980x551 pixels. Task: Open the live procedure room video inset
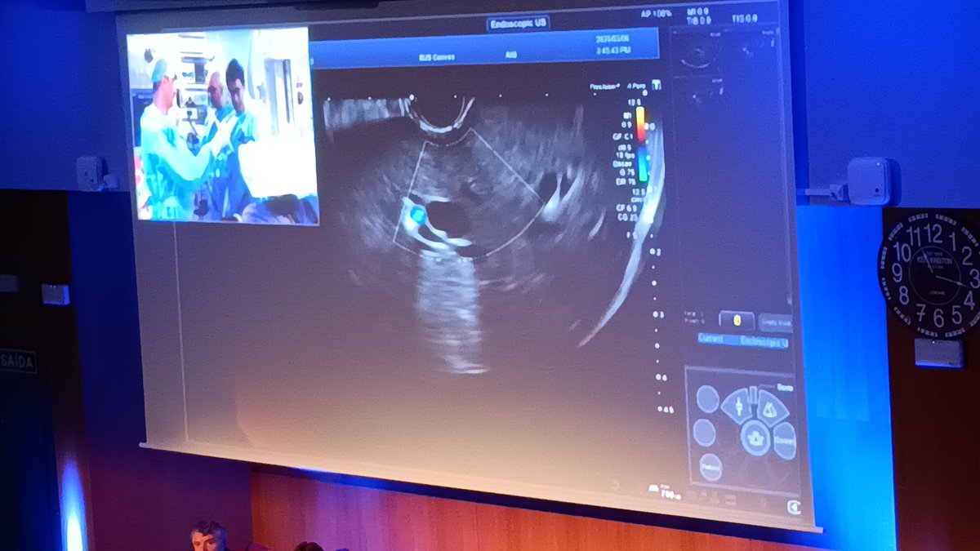(x=222, y=126)
